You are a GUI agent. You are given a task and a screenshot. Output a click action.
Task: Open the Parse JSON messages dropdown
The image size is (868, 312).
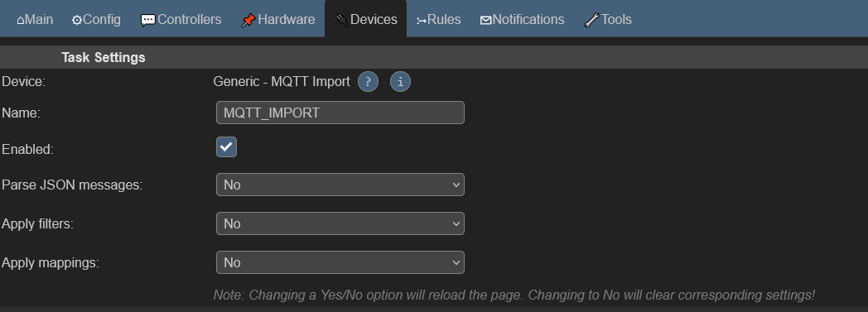(340, 185)
